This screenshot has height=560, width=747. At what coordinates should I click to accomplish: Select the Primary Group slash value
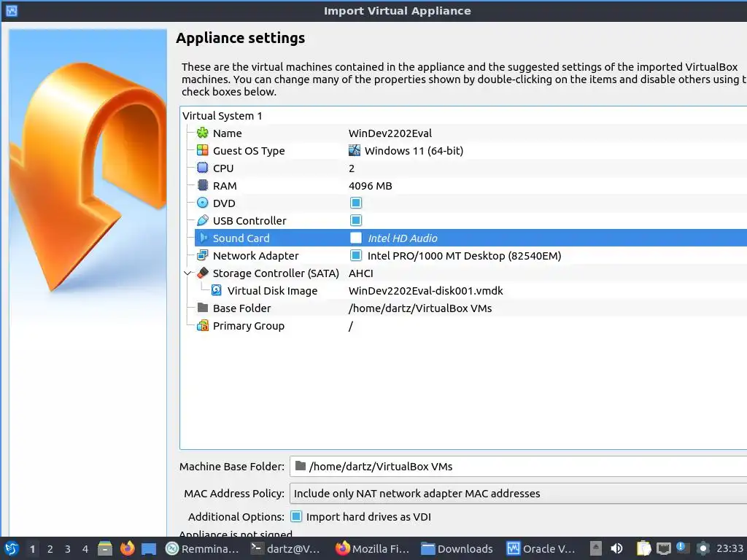click(351, 326)
